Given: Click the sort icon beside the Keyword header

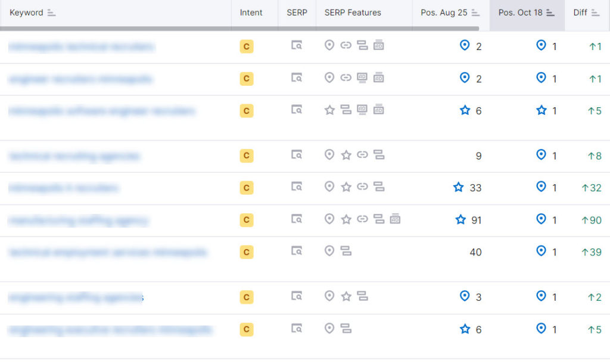Looking at the screenshot, I should [51, 13].
